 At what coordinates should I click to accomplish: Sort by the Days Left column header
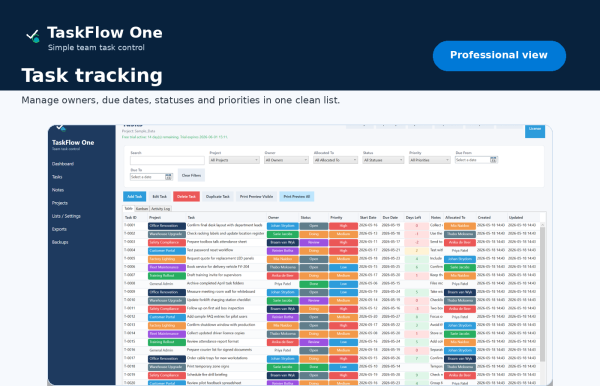point(413,217)
